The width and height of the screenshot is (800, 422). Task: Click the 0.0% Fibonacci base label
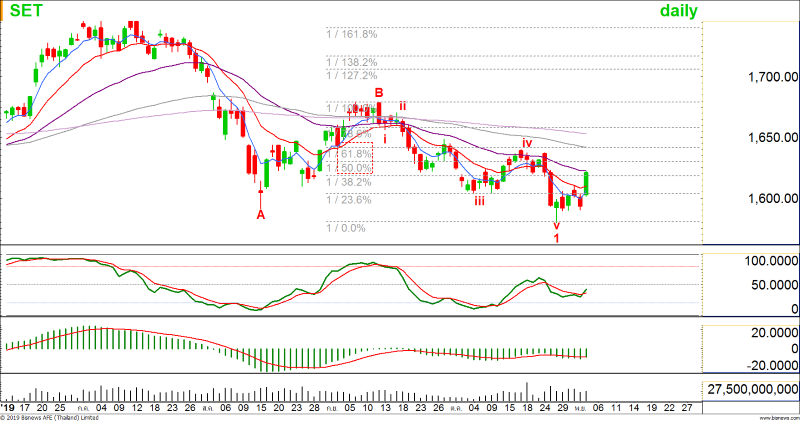(x=345, y=228)
